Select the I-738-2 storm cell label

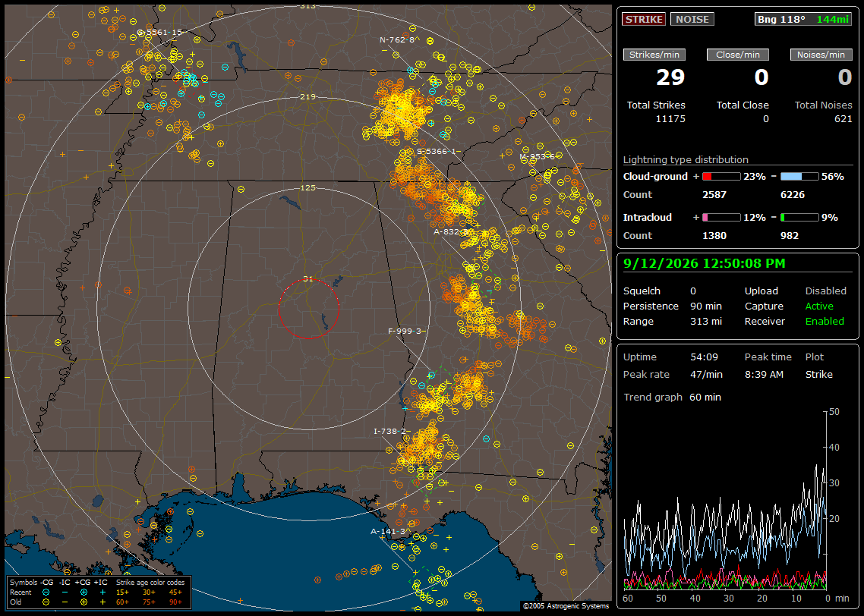click(389, 432)
